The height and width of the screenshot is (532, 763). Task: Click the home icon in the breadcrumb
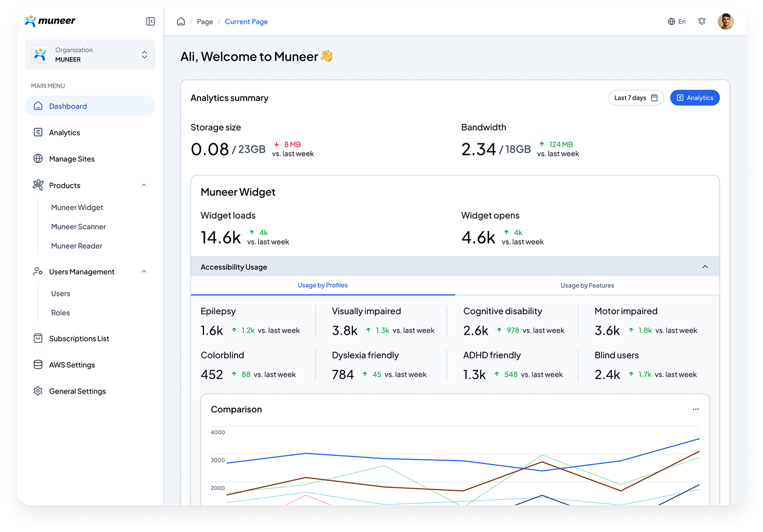(x=180, y=21)
